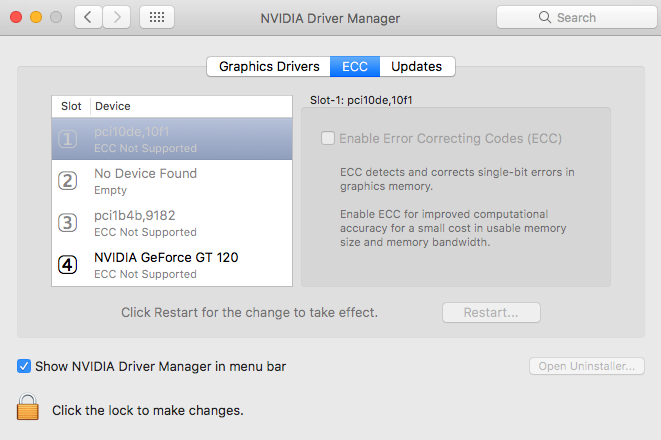Click the 'Click the lock to make changes.' text
Screen dimensions: 661x440
tap(148, 410)
